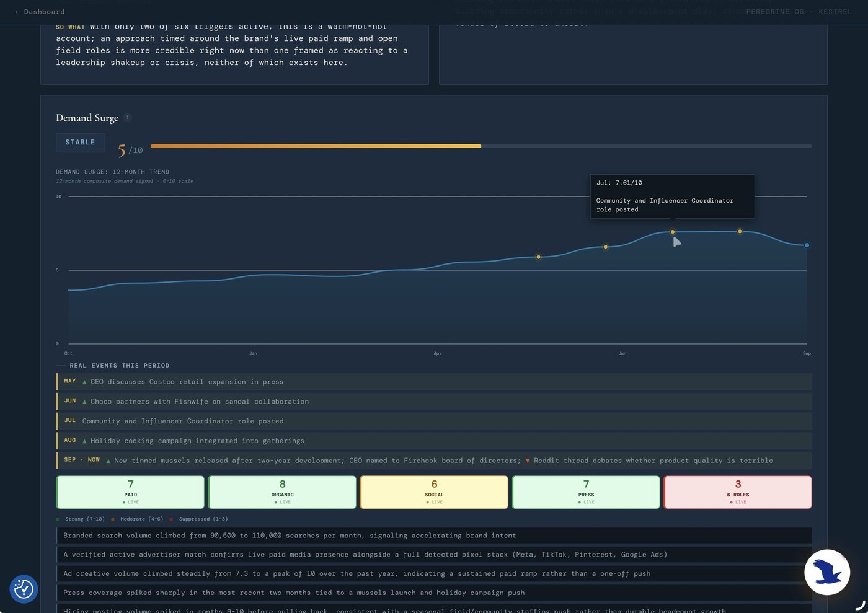Open the Demand Surge info icon
Screen dimensions: 868x613
pyautogui.click(x=127, y=118)
